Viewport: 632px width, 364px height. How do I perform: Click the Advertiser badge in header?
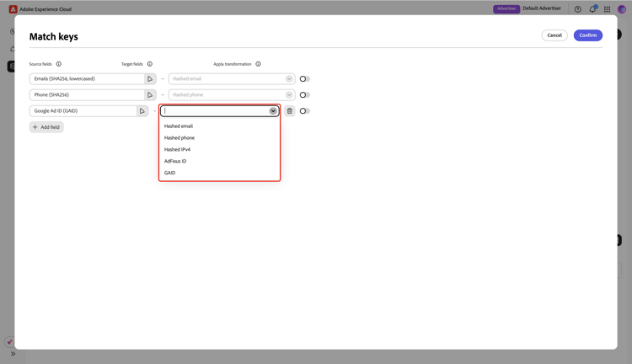[x=506, y=9]
